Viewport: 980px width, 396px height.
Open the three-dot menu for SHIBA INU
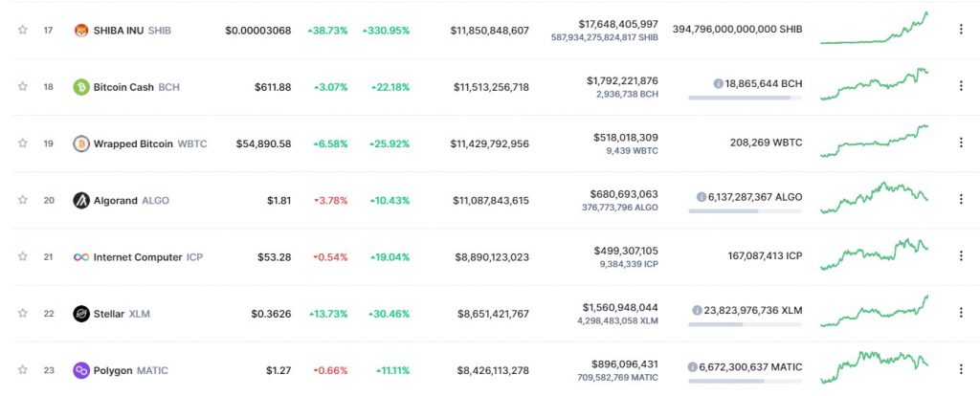tap(961, 31)
